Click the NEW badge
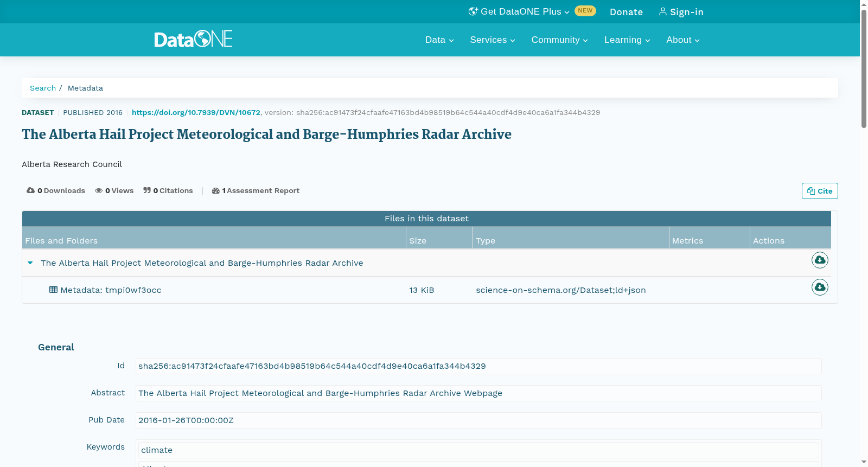 [585, 11]
